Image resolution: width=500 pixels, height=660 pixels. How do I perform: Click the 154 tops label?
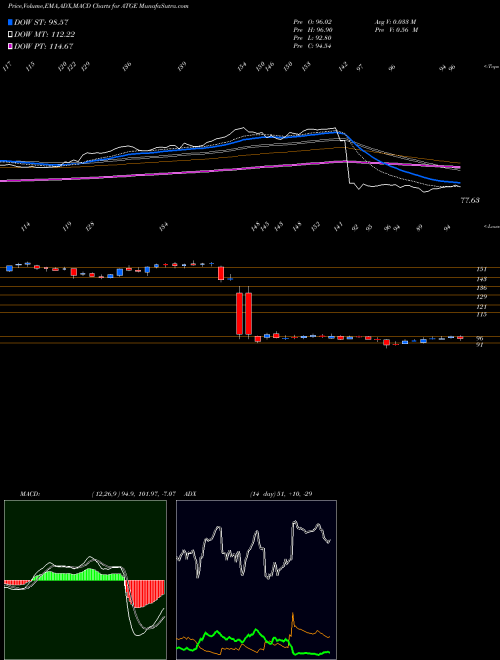click(x=242, y=67)
